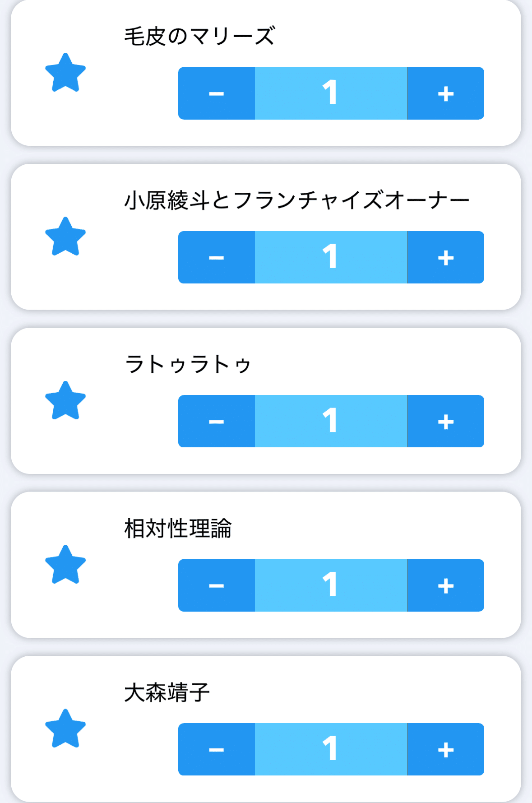The height and width of the screenshot is (803, 532).
Task: Toggle favorite star for 大森靖子
Action: pos(65,729)
